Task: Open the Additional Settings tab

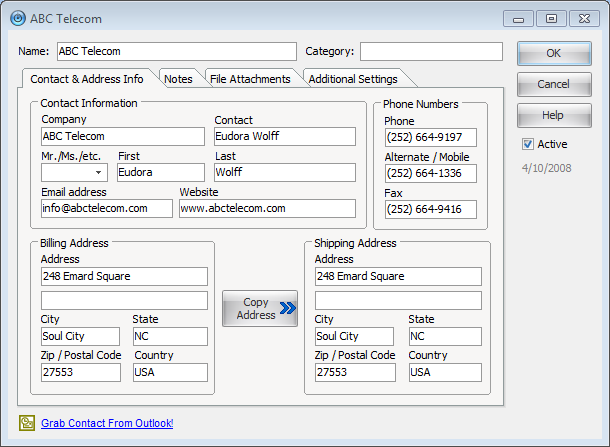Action: (x=352, y=79)
